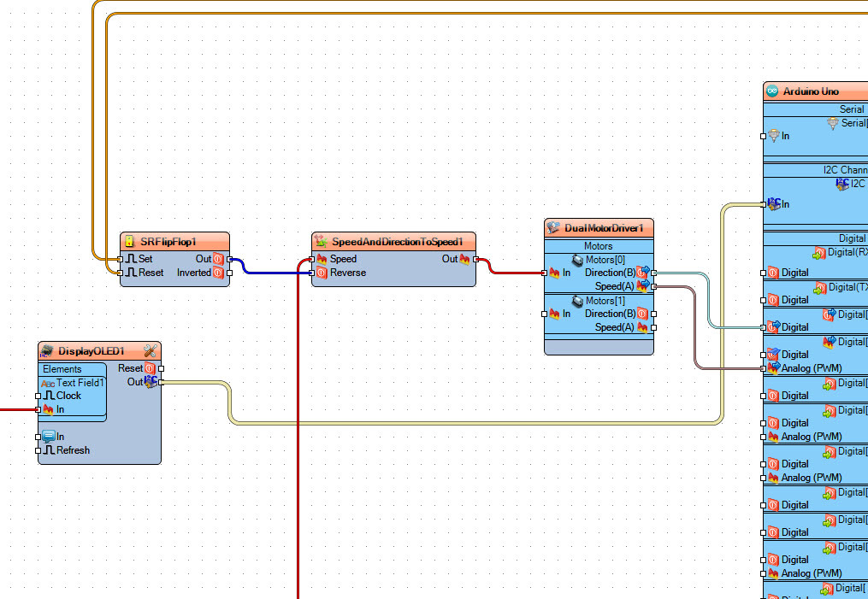Click the Reset pin of DisplayOLED1
The height and width of the screenshot is (599, 868).
point(161,368)
